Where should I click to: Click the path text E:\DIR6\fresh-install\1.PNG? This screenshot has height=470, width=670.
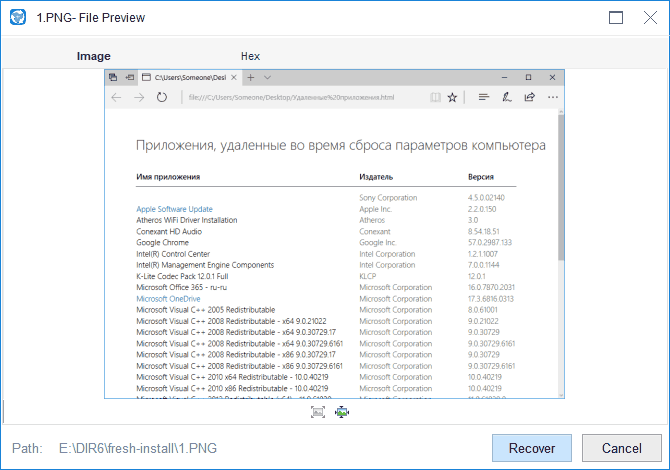138,448
